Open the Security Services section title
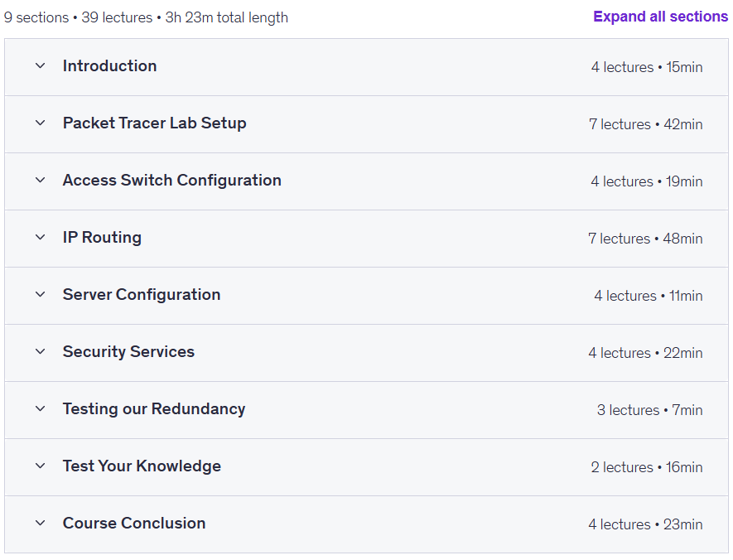 click(x=128, y=352)
